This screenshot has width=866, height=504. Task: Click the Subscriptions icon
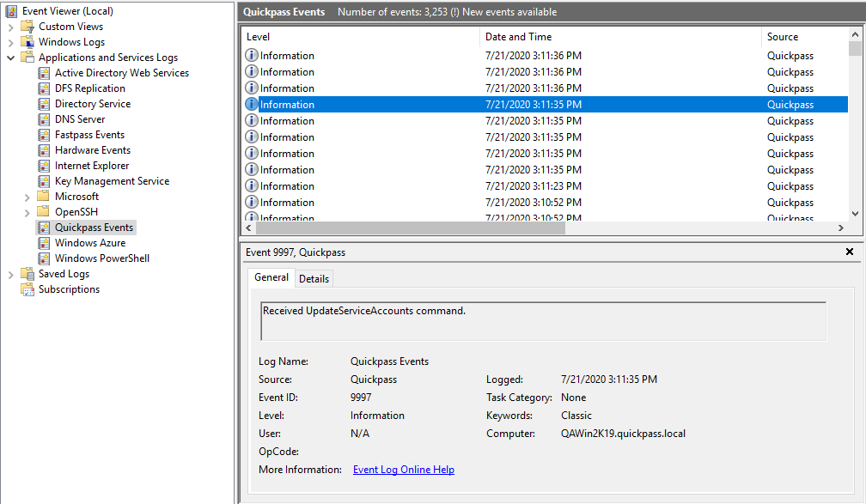pyautogui.click(x=27, y=289)
